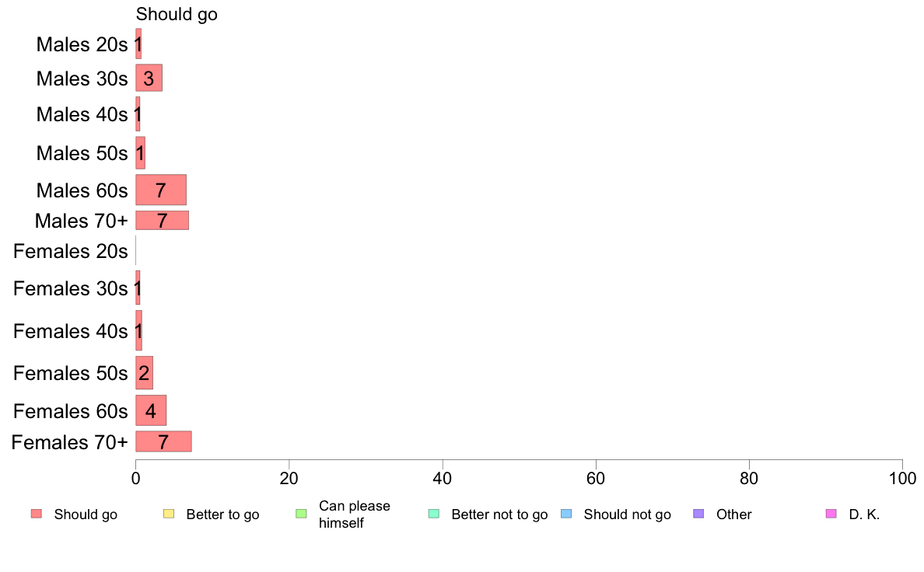The height and width of the screenshot is (572, 924).
Task: Select the Females 70+ bar
Action: click(x=163, y=441)
